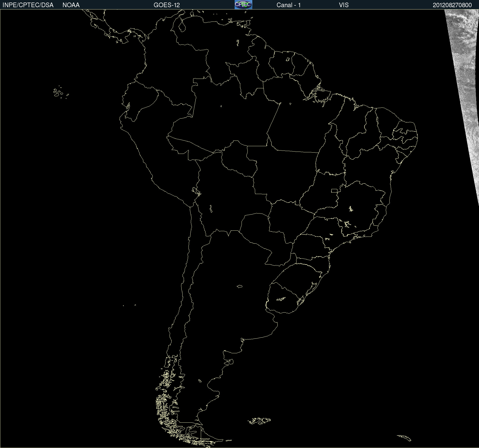
Task: Click the CPTEC logo in header
Action: pos(243,5)
